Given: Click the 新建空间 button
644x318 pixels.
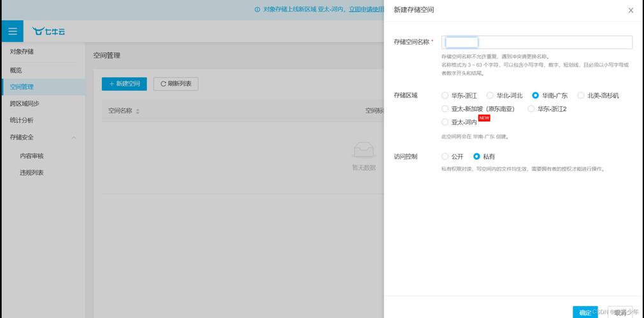Looking at the screenshot, I should click(124, 84).
